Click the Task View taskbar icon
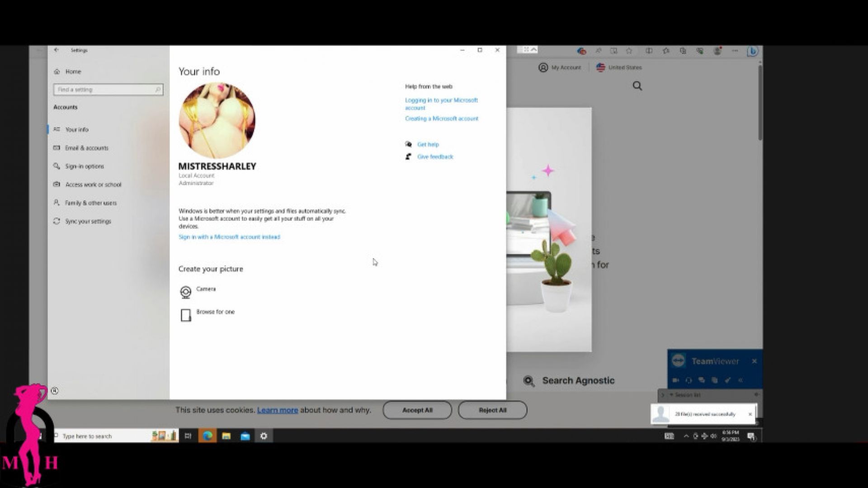The height and width of the screenshot is (488, 868). click(x=188, y=436)
